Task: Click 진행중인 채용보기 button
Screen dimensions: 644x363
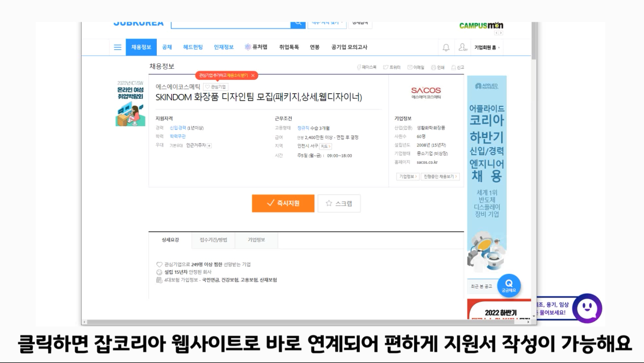Action: [x=440, y=177]
